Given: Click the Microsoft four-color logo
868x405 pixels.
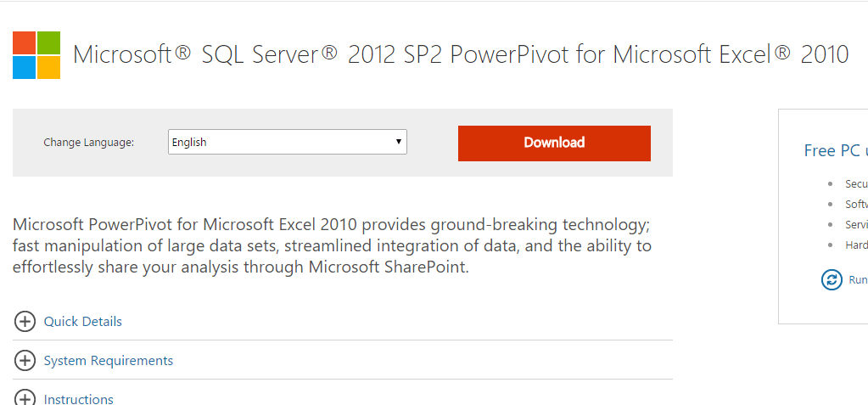Looking at the screenshot, I should coord(36,55).
